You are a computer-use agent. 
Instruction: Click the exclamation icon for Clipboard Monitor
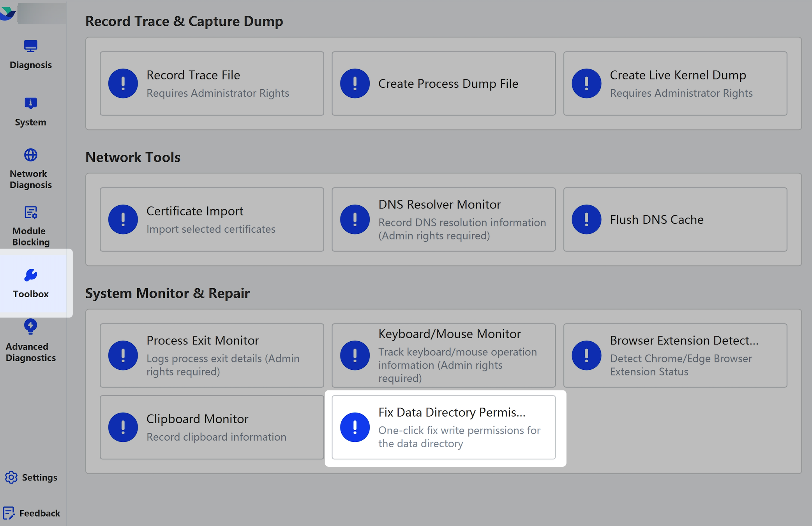(123, 427)
